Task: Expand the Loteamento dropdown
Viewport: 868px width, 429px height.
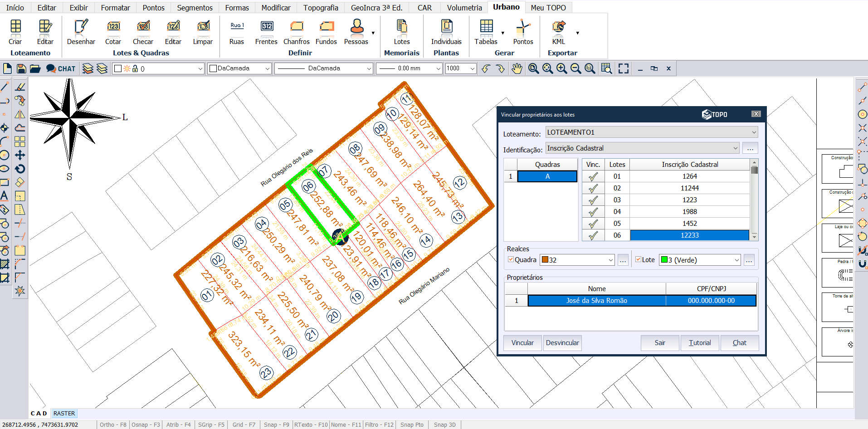Action: (754, 132)
